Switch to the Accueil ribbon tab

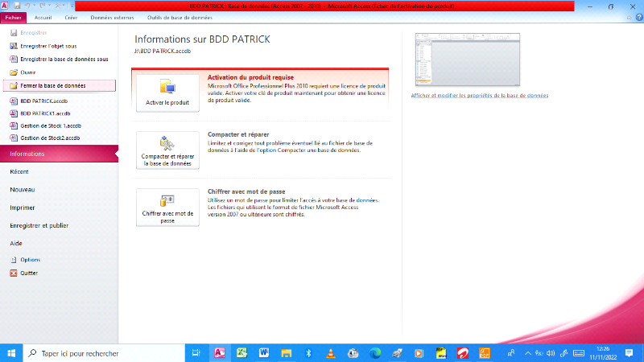click(43, 17)
